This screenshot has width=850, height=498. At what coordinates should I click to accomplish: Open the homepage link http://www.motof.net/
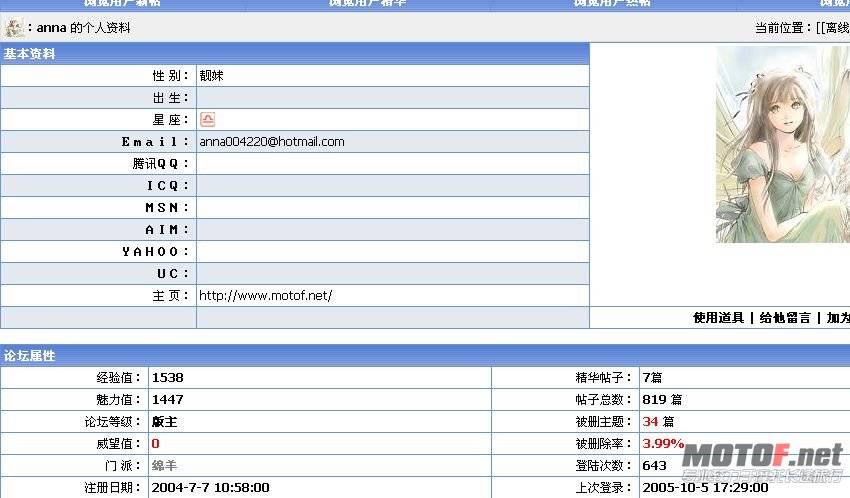click(266, 295)
